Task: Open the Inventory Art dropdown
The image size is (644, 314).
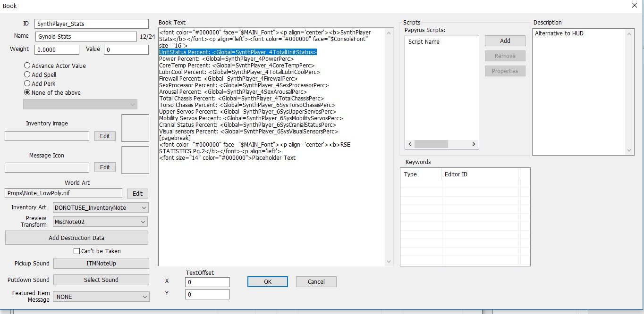Action: point(101,207)
